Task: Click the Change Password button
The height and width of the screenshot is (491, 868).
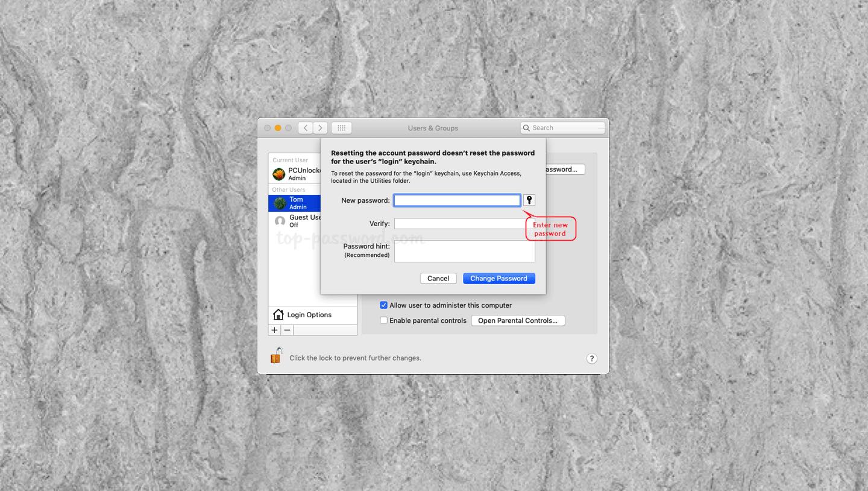Action: (x=498, y=278)
